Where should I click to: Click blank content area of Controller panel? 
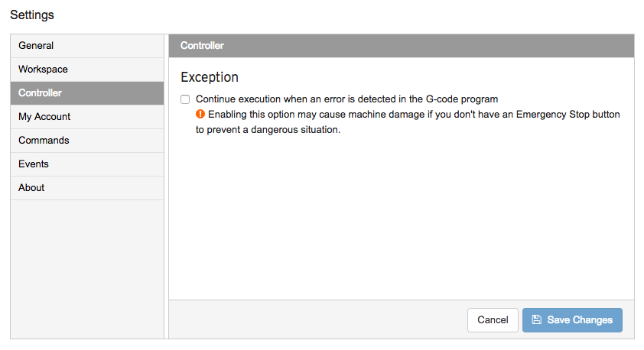(x=402, y=218)
